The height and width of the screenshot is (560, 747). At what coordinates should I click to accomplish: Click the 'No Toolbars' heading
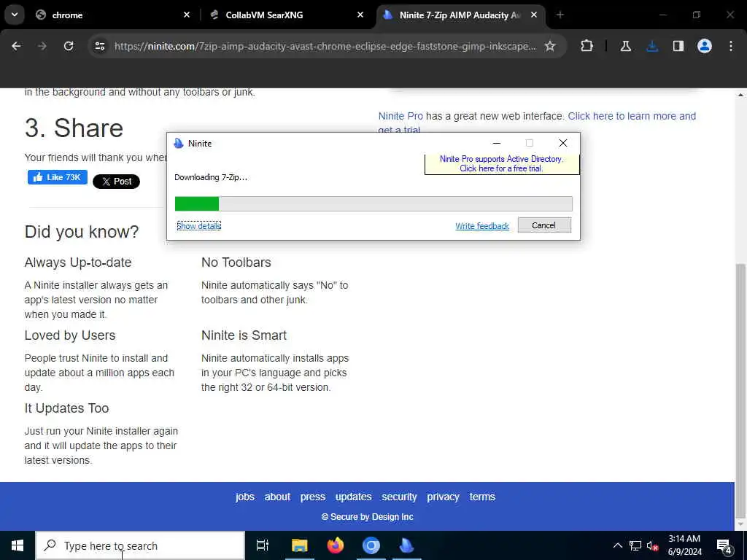236,262
